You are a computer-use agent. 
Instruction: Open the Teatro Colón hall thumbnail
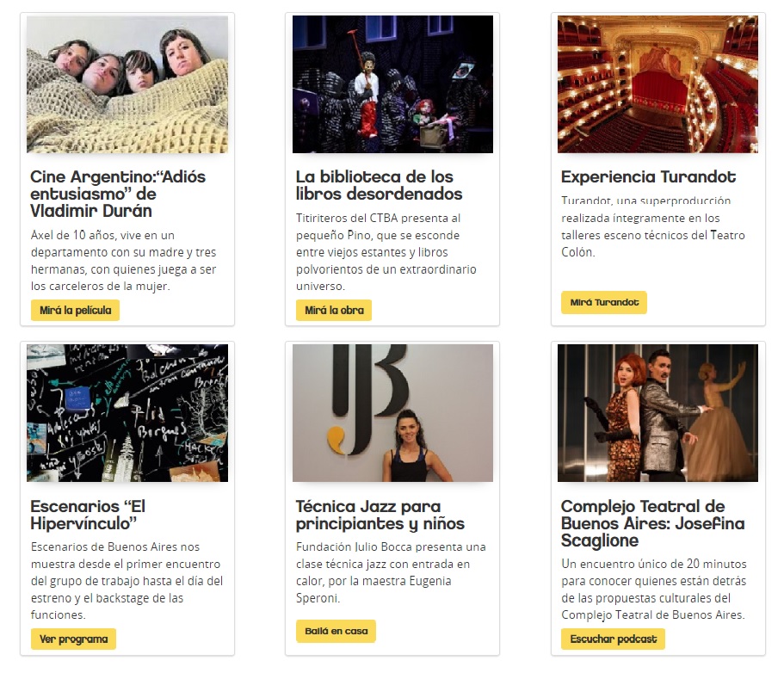click(x=657, y=84)
